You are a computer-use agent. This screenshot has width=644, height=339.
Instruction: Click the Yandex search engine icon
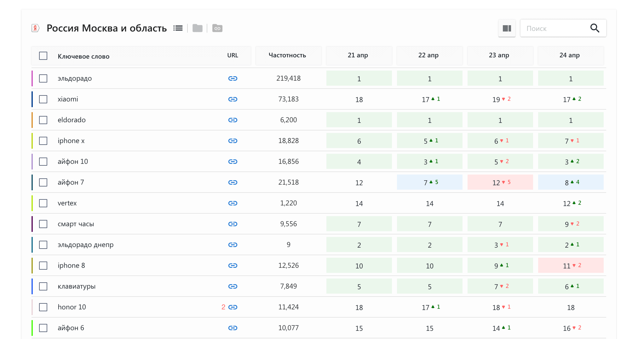35,28
